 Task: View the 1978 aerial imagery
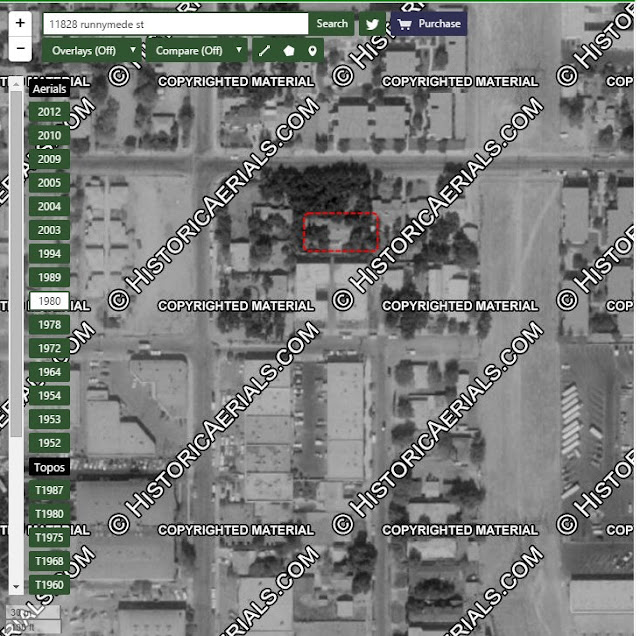pos(49,325)
